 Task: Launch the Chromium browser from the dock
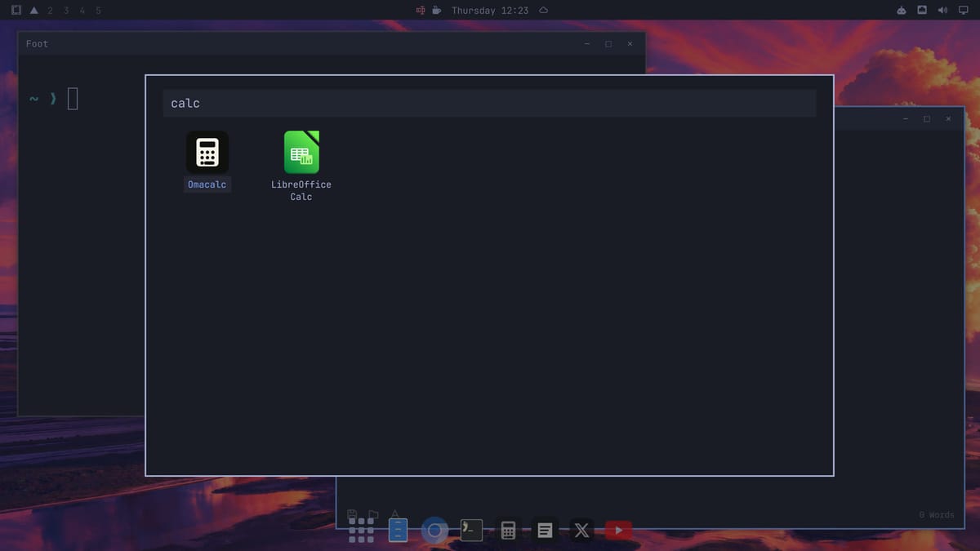434,531
